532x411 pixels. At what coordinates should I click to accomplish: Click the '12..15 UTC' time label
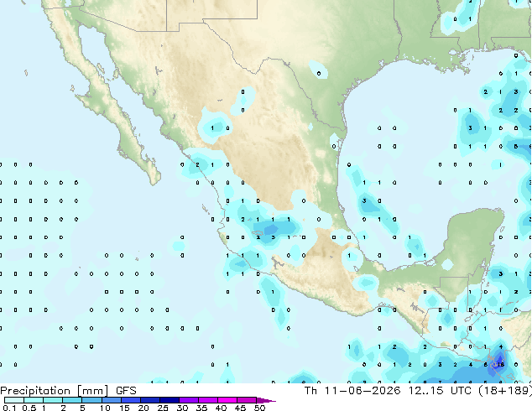pos(440,391)
